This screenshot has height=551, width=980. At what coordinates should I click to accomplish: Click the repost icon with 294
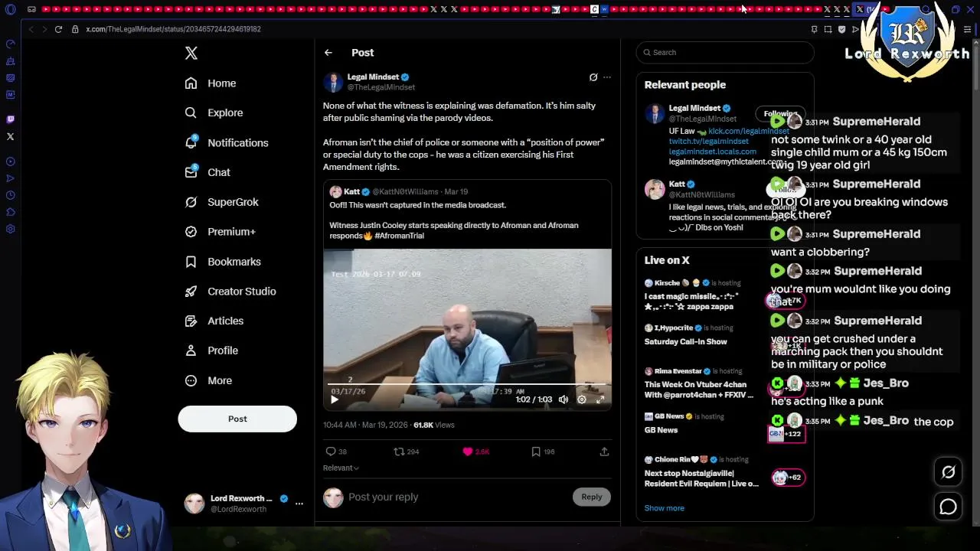tap(399, 452)
